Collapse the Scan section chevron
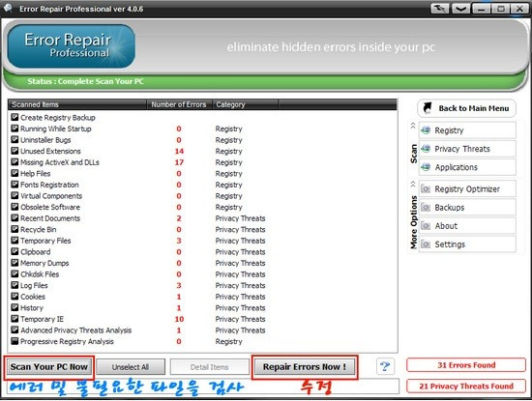532x401 pixels. [x=413, y=126]
